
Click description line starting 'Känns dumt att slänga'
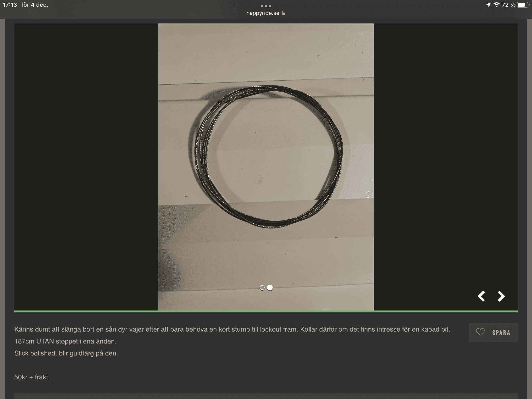(x=232, y=329)
